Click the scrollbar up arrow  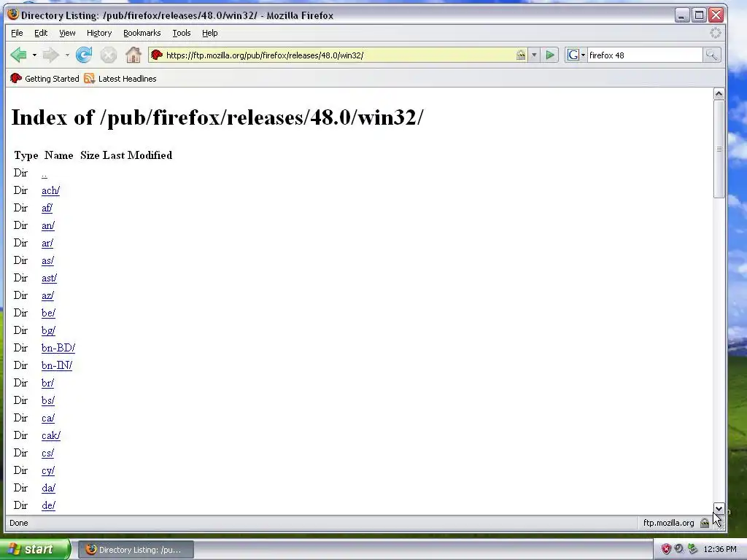719,94
